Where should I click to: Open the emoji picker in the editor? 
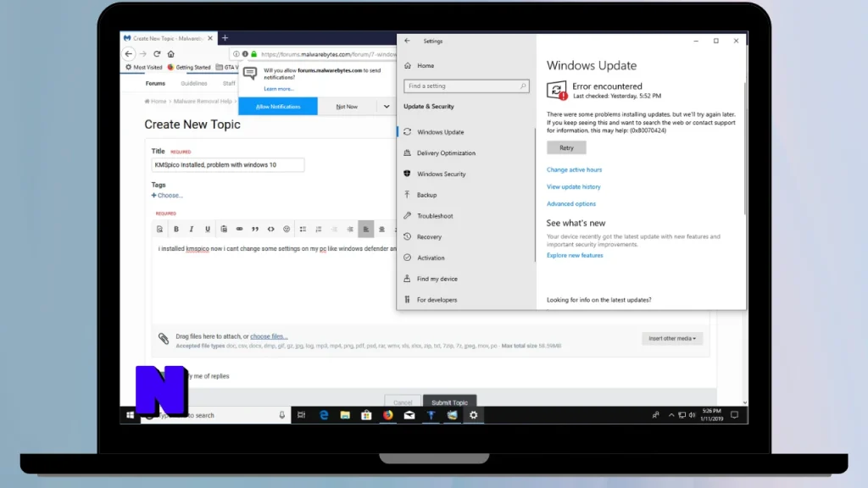pyautogui.click(x=287, y=229)
